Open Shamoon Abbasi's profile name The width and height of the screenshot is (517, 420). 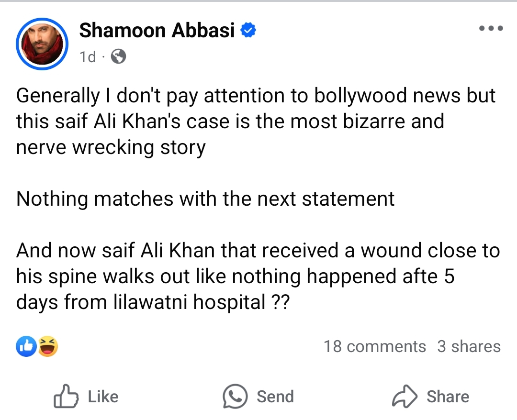coord(157,30)
